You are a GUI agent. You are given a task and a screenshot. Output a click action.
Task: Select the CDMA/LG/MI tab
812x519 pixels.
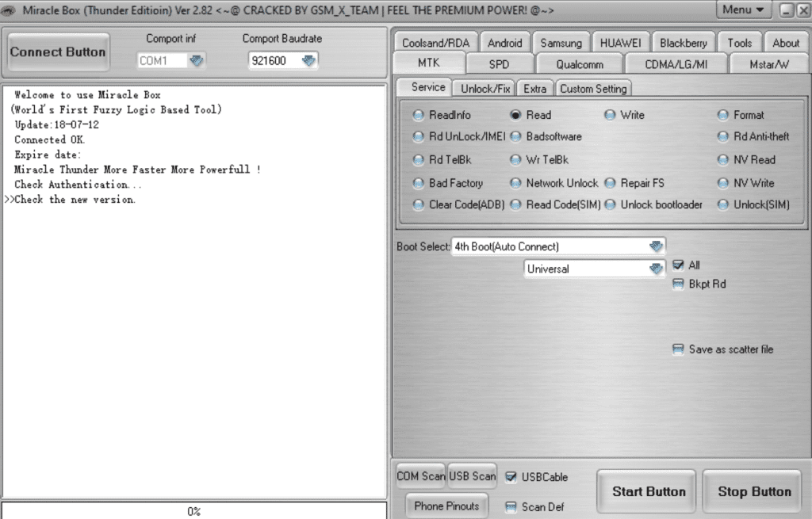coord(676,64)
